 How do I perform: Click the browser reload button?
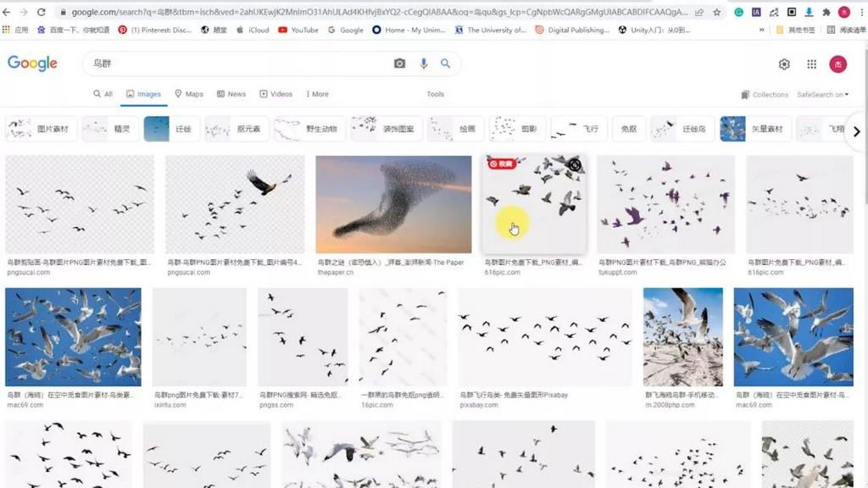pyautogui.click(x=42, y=13)
